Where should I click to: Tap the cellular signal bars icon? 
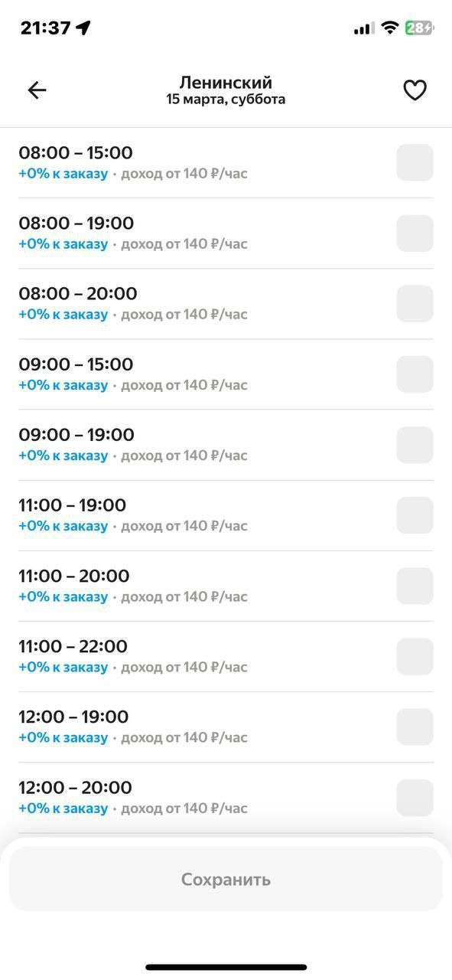tap(364, 29)
